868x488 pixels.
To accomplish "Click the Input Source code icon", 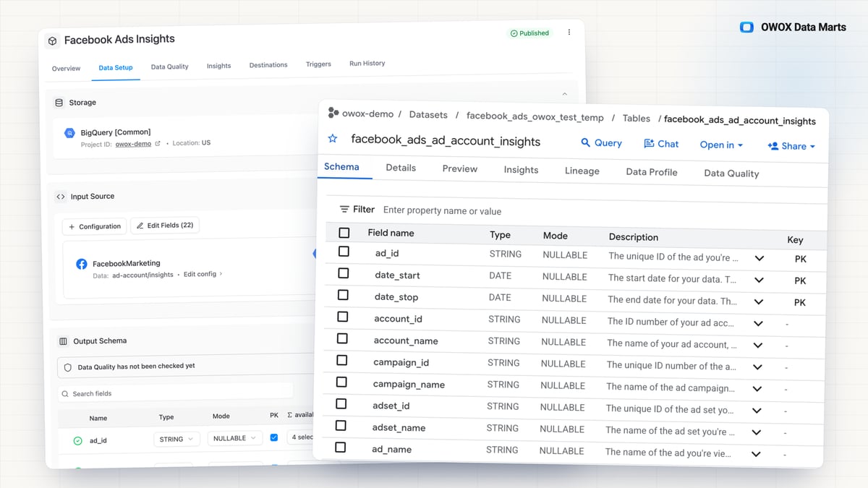I will [x=61, y=196].
